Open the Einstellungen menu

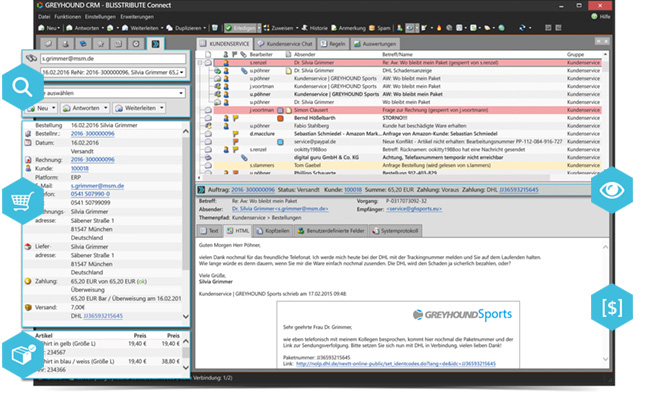[x=100, y=17]
